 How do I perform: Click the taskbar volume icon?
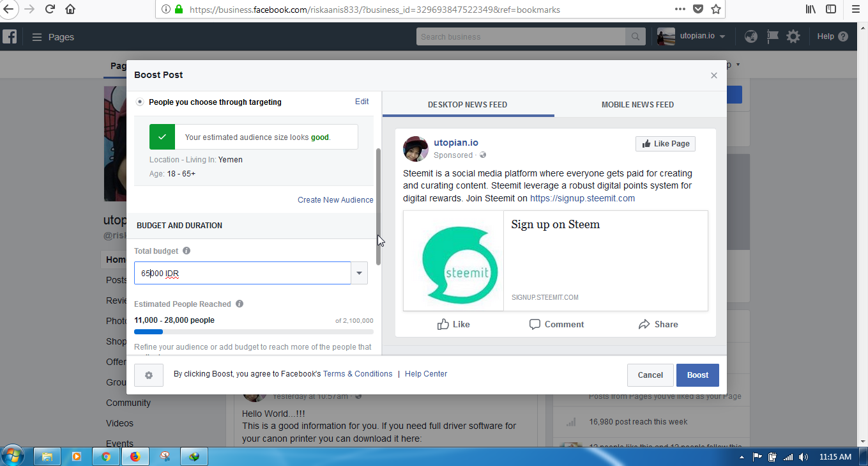point(803,457)
